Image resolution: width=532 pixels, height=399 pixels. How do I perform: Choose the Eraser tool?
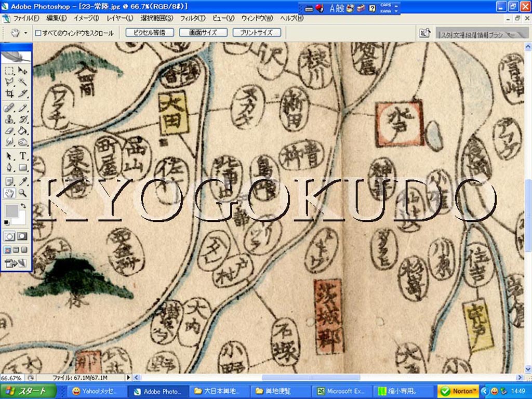(x=9, y=130)
